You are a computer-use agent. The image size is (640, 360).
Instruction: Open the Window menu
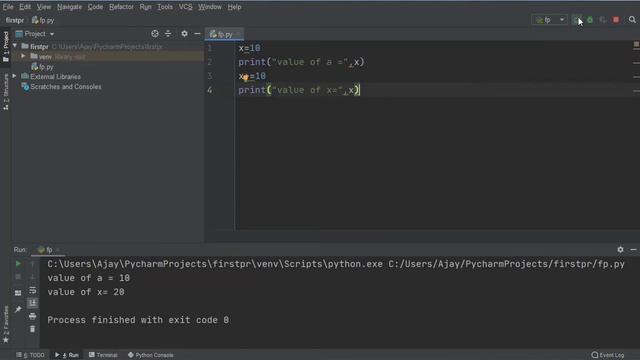[x=210, y=7]
